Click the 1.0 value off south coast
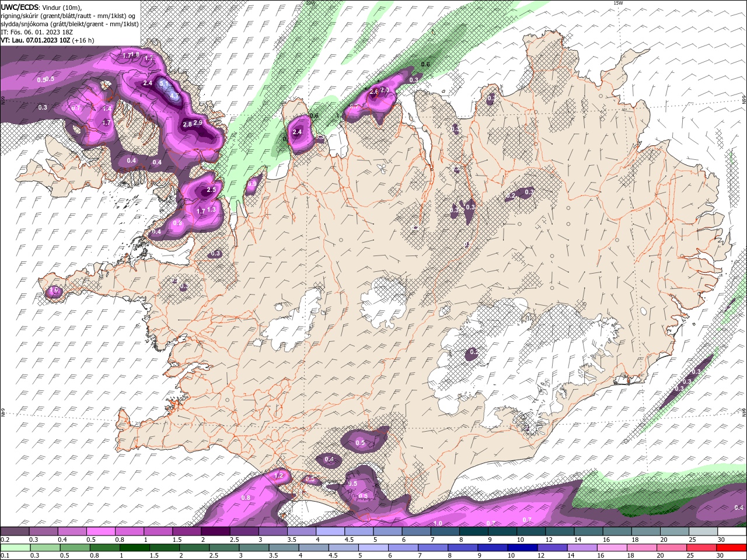 click(438, 523)
